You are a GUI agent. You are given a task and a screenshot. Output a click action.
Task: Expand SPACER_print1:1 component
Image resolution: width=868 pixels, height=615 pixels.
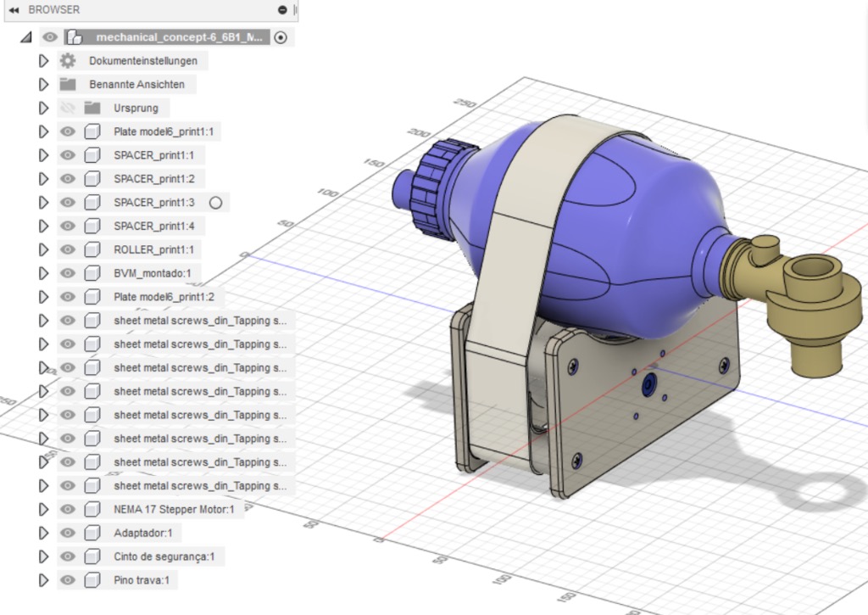click(44, 155)
